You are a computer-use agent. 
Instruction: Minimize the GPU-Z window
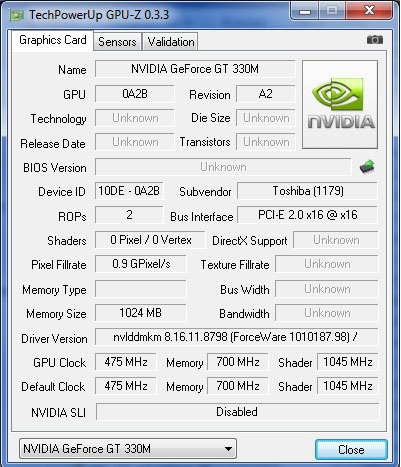(x=305, y=11)
